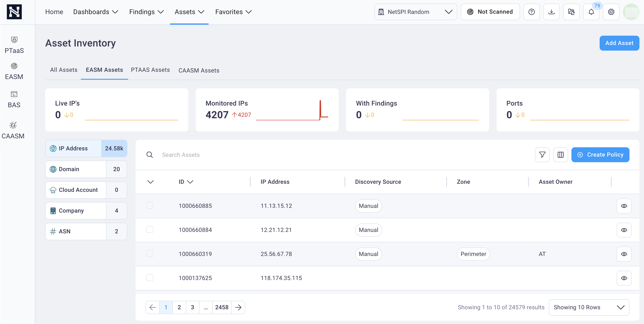View asset 1000660885 with eye icon
644x324 pixels.
(624, 206)
